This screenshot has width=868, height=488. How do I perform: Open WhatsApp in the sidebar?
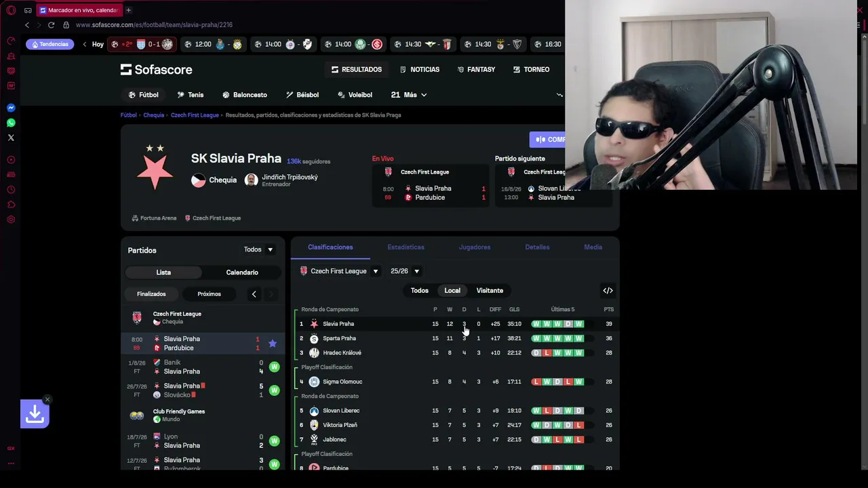11,123
